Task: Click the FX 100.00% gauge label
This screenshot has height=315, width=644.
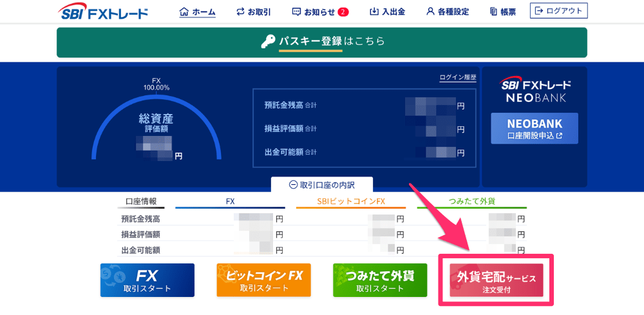Action: point(156,84)
